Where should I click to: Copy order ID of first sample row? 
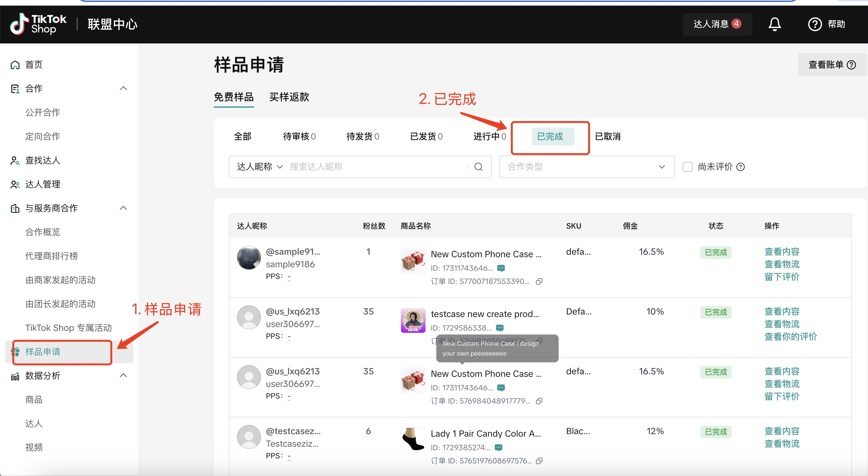point(539,281)
